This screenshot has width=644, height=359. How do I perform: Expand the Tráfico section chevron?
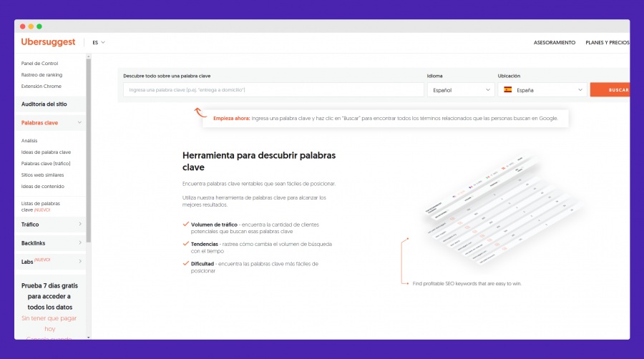coord(80,224)
